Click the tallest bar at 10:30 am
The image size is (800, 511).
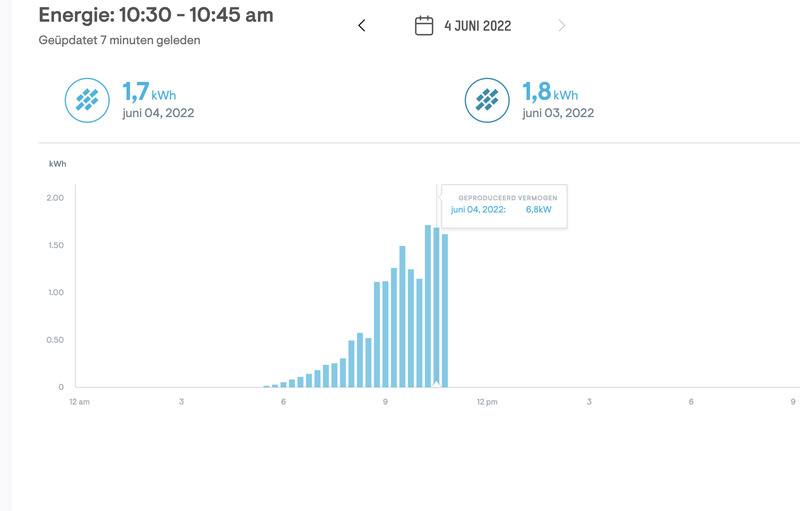(x=428, y=300)
